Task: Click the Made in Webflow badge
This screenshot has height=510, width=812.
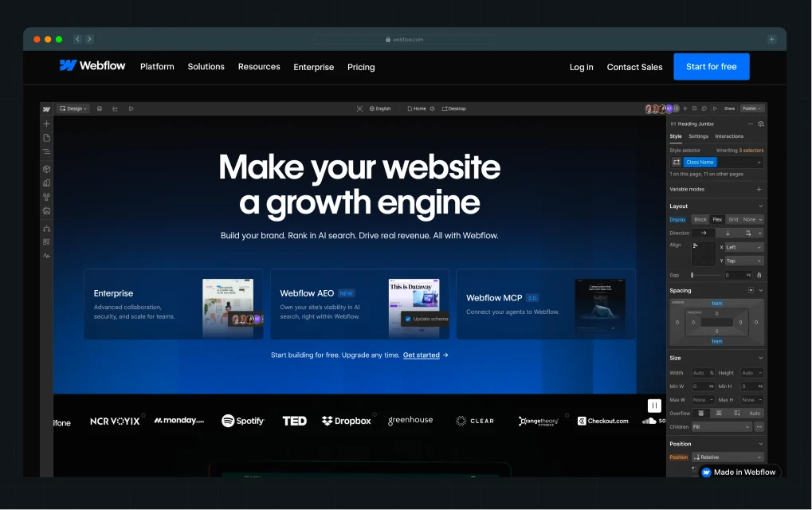Action: (739, 473)
